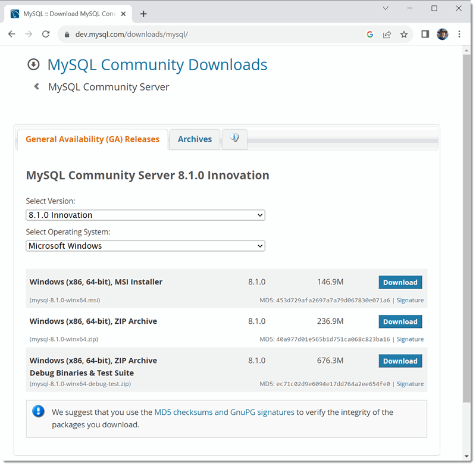The height and width of the screenshot is (466, 476).
Task: Switch to the Archives tab
Action: (195, 139)
